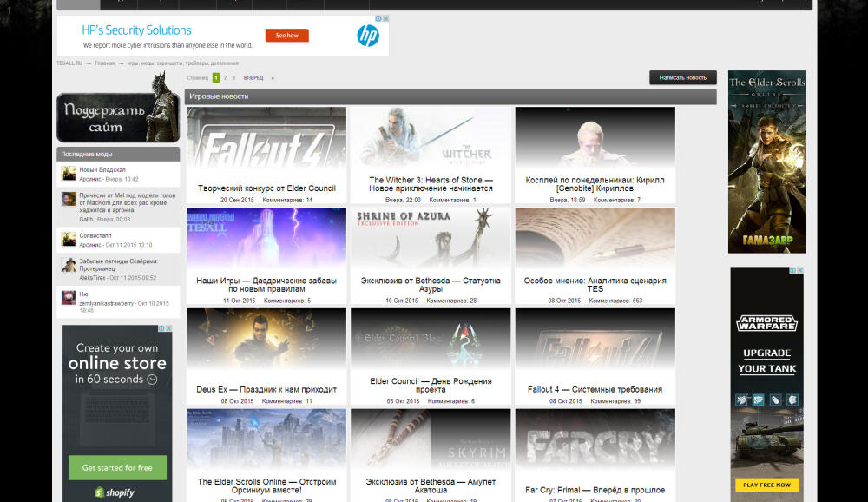Click the See how button in HP ad
This screenshot has width=868, height=502.
click(x=286, y=36)
